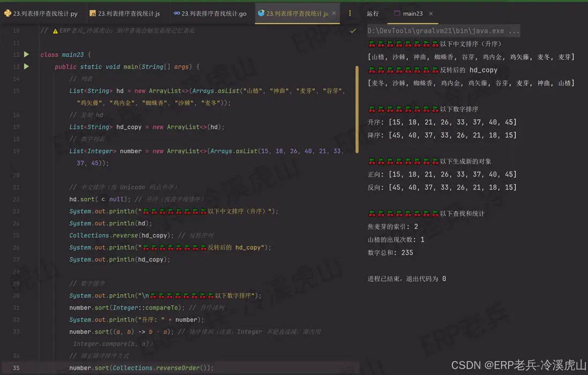Screen dimensions: 588x375
Task: Run class main23 from the gutter arrow
Action: tap(26, 55)
